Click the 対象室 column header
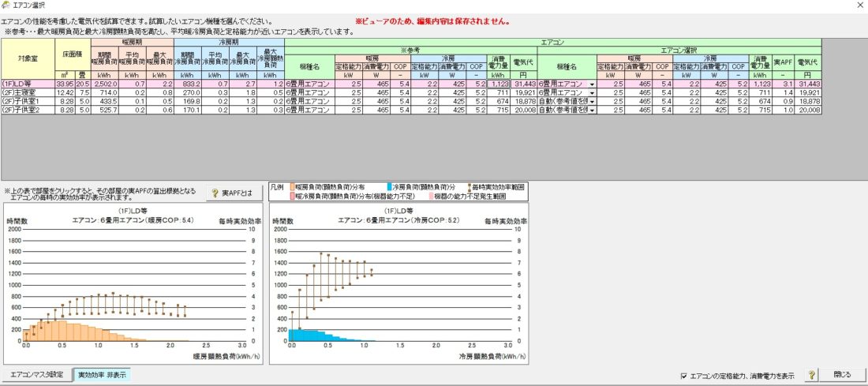This screenshot has height=386, width=868. pos(28,58)
